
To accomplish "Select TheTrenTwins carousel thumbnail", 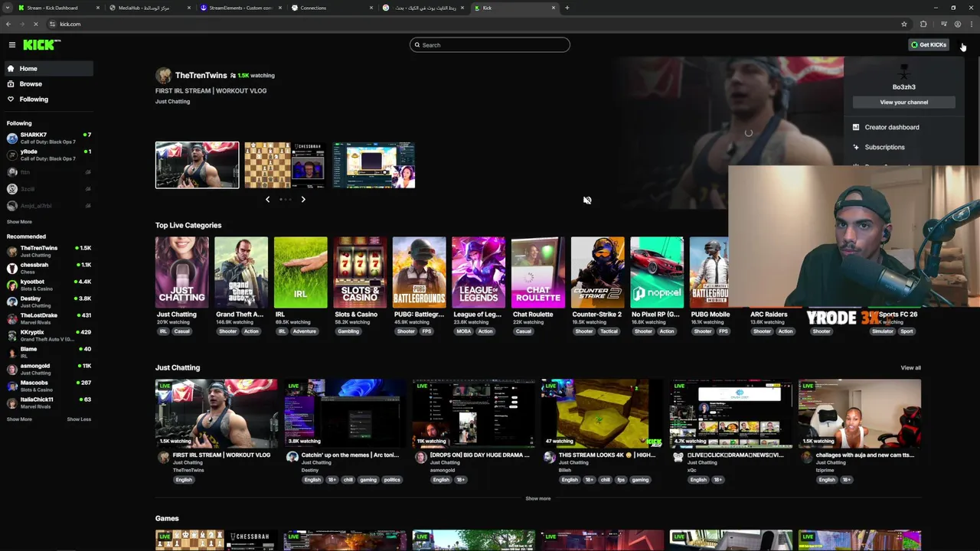I will [198, 165].
